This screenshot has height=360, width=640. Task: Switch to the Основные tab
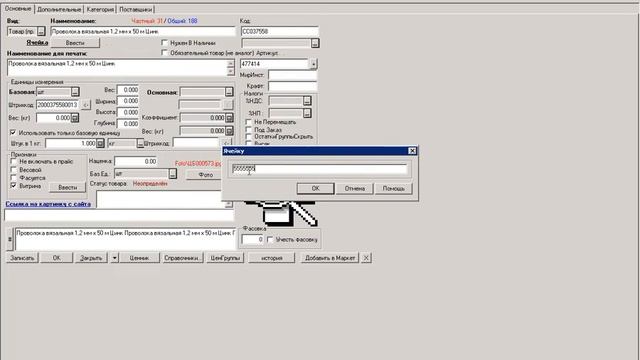pos(18,9)
